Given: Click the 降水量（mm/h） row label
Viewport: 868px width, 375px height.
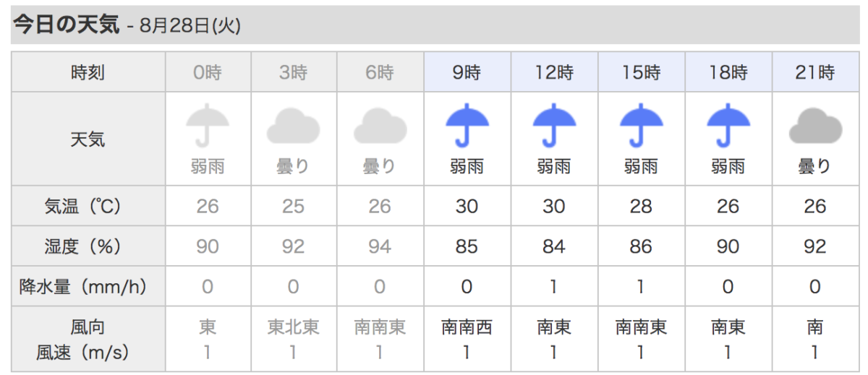Looking at the screenshot, I should pos(88,287).
